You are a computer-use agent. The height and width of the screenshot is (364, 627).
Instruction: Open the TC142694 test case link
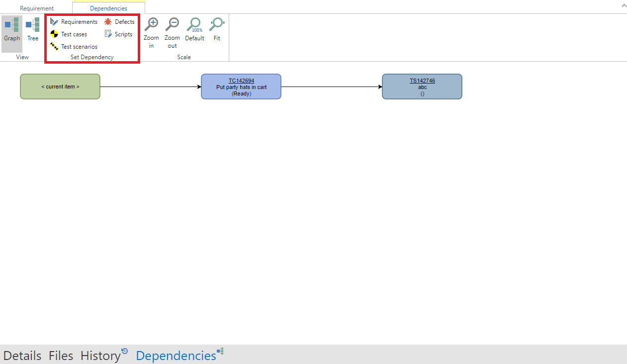241,81
